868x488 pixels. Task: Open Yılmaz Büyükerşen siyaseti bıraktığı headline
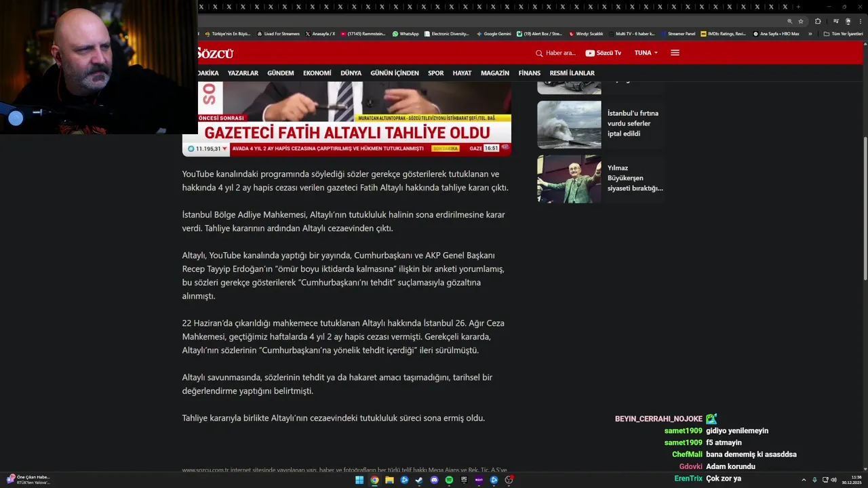point(635,178)
